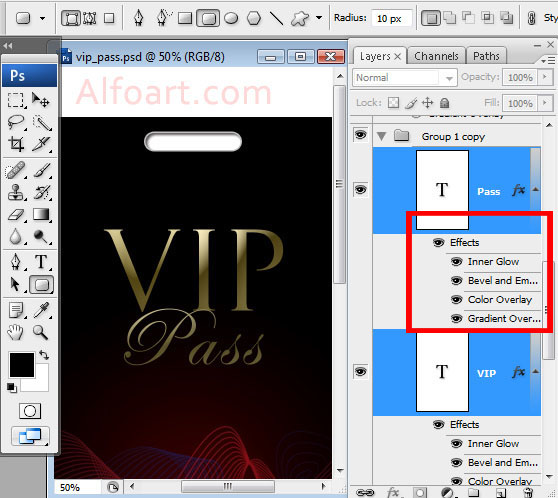Open the Opacity slider arrow
This screenshot has height=498, width=558.
545,77
